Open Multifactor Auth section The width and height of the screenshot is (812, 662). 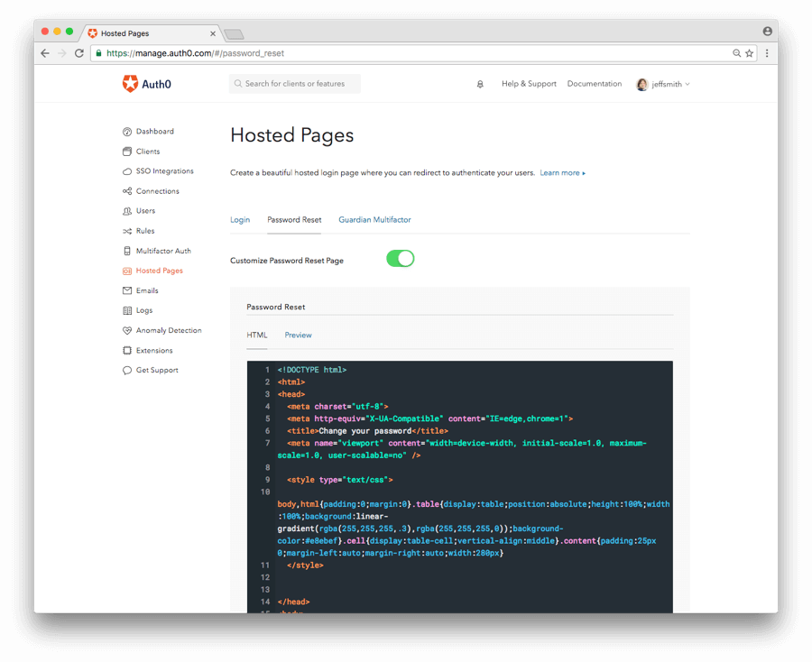tap(163, 251)
